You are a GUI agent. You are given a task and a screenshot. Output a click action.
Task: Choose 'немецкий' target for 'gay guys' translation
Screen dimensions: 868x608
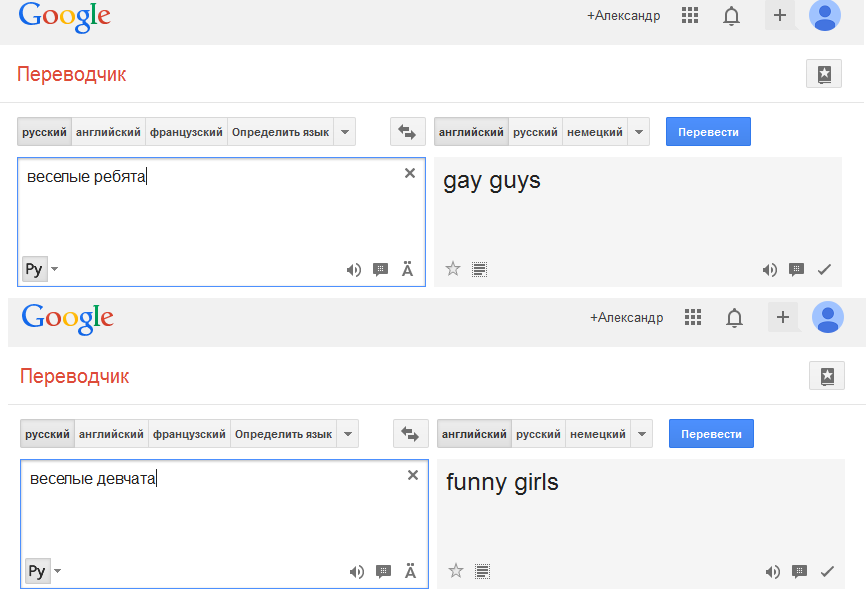tap(594, 132)
